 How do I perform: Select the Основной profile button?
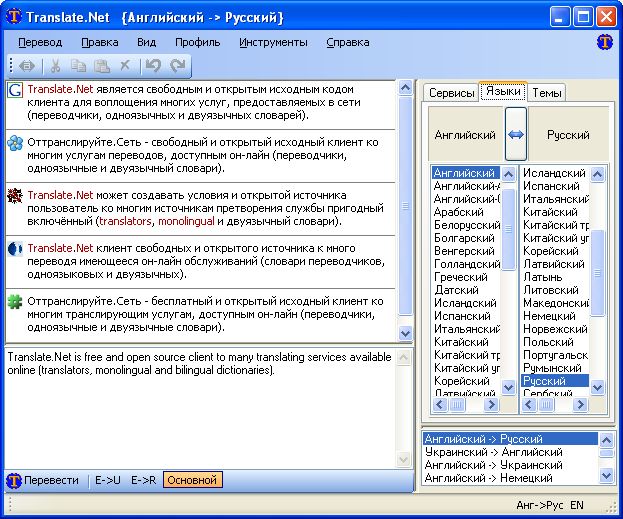(193, 480)
